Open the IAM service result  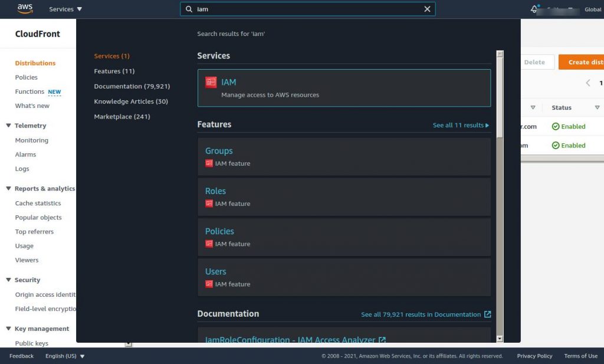pyautogui.click(x=344, y=88)
